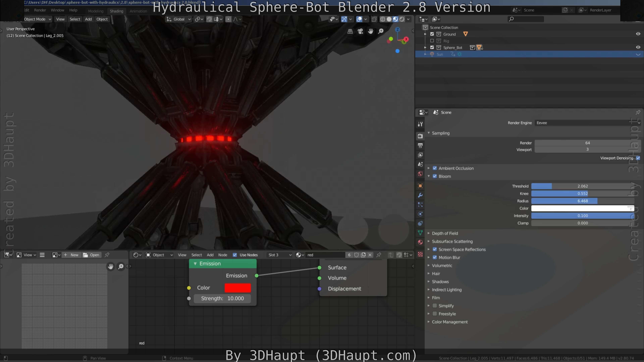Pin the properties editor context
The image size is (644, 362).
[638, 112]
